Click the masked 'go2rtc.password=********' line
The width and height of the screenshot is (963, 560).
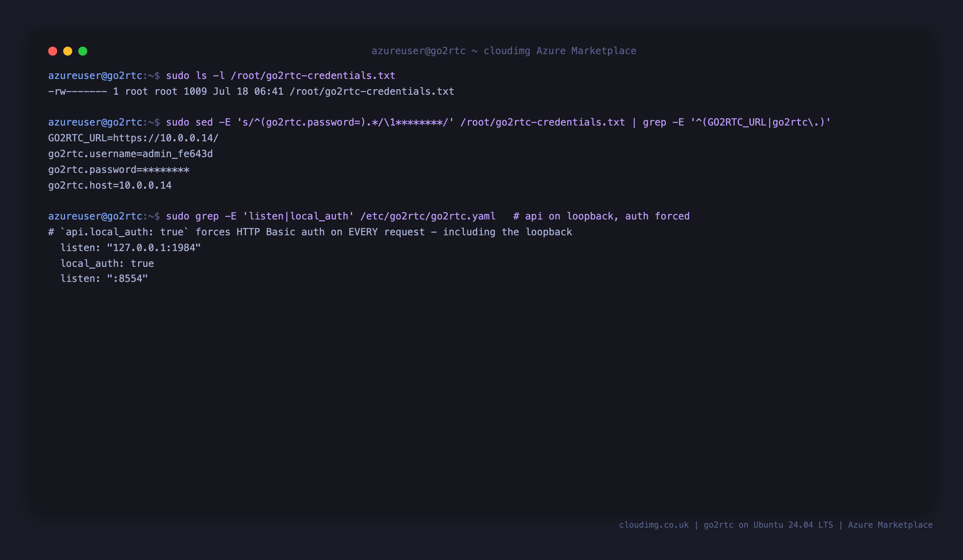pyautogui.click(x=119, y=170)
